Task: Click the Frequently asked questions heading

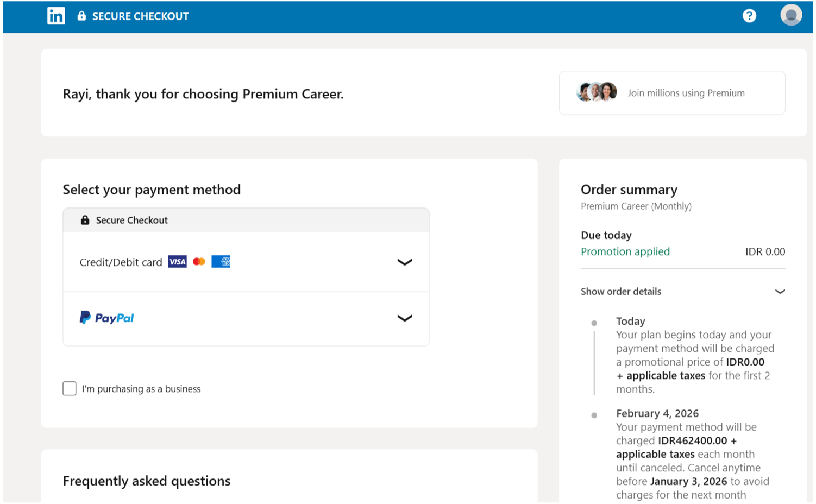Action: (147, 481)
